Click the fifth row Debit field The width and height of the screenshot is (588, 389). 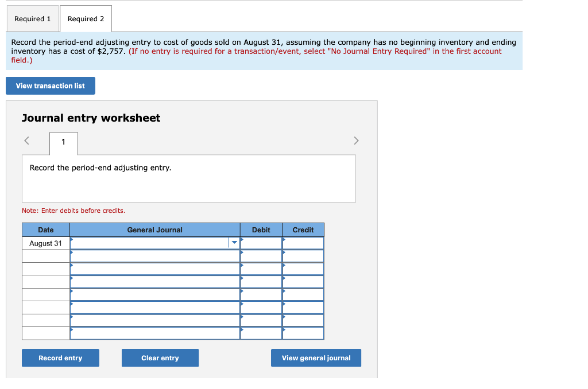coord(261,294)
